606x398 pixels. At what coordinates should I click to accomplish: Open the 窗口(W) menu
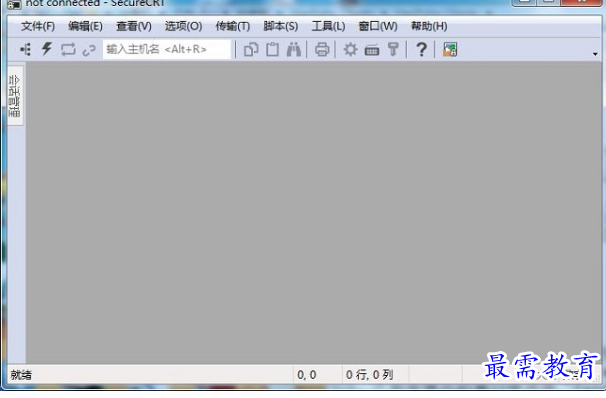pos(378,26)
